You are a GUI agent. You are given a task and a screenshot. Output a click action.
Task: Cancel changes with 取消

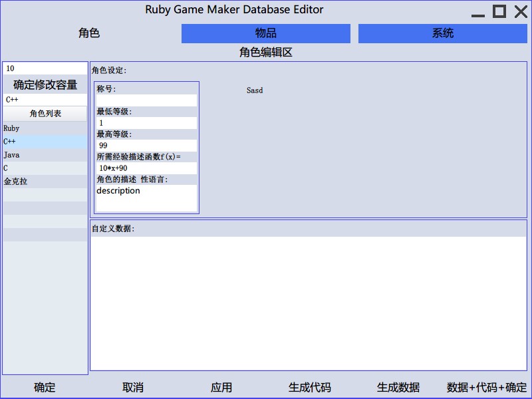click(133, 387)
